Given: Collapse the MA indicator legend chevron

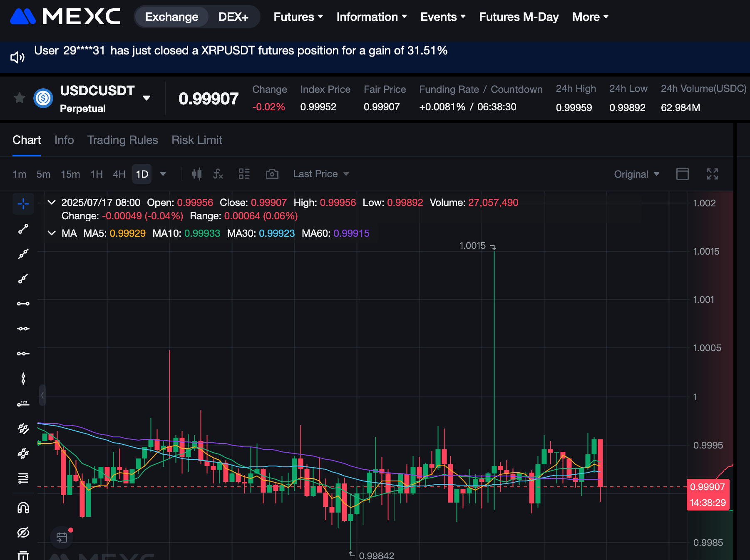Looking at the screenshot, I should (x=52, y=233).
